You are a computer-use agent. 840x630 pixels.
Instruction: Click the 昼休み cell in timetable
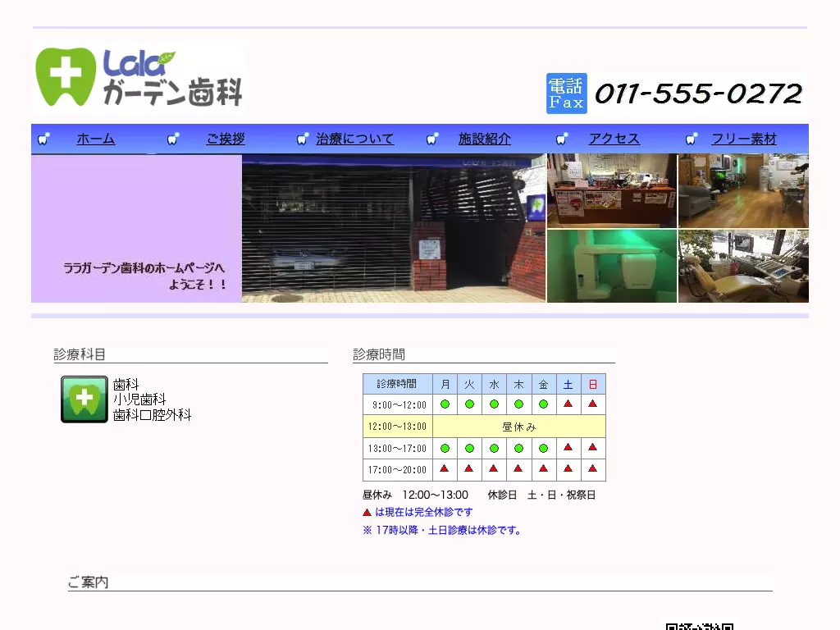tap(519, 427)
